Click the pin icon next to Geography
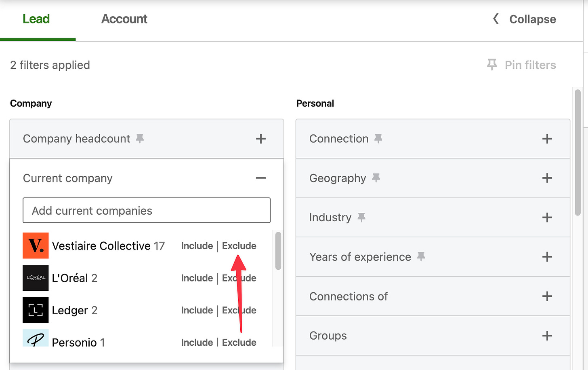The height and width of the screenshot is (370, 588). [x=376, y=178]
